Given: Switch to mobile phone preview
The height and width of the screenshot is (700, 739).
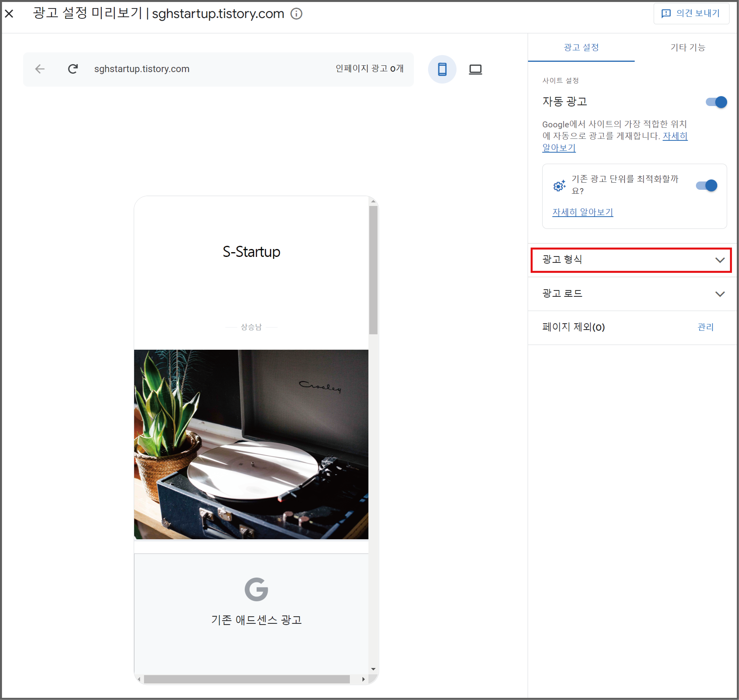Looking at the screenshot, I should (x=442, y=69).
